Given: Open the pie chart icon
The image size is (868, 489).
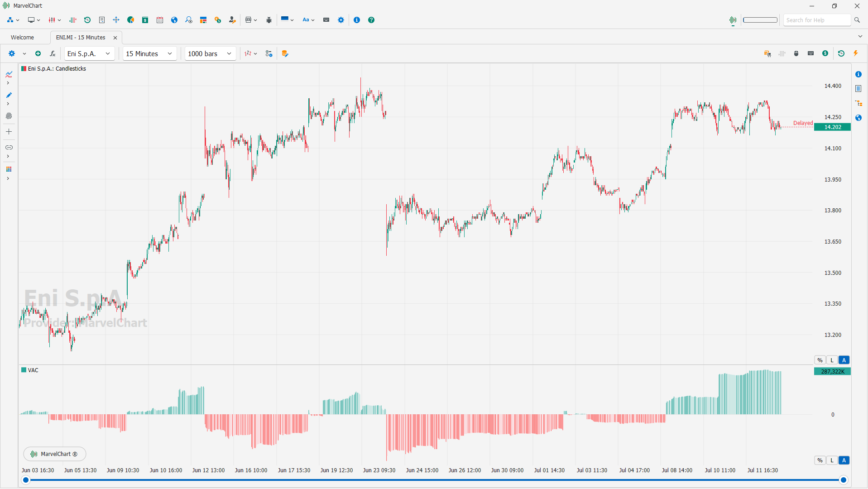Looking at the screenshot, I should pos(131,20).
